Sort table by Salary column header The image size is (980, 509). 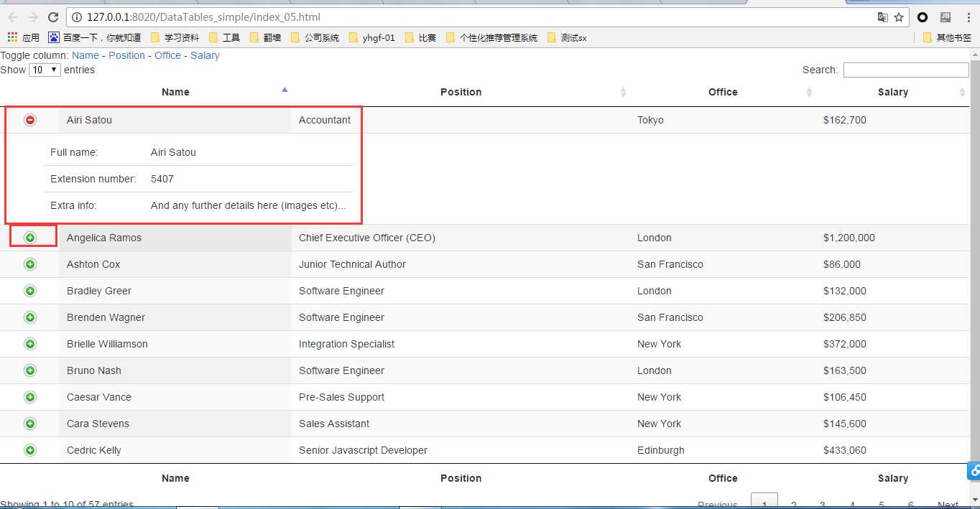coord(892,92)
